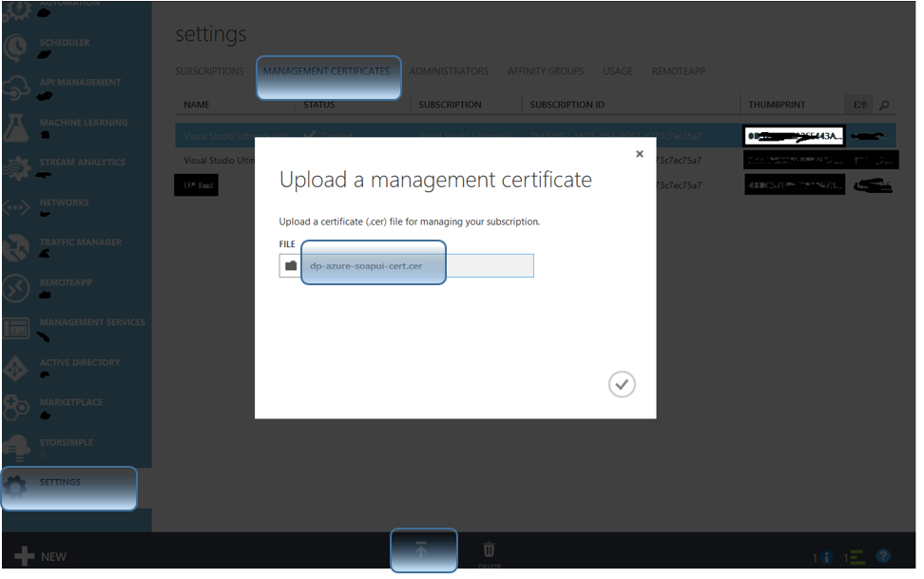Click the Delete trash icon

click(489, 550)
